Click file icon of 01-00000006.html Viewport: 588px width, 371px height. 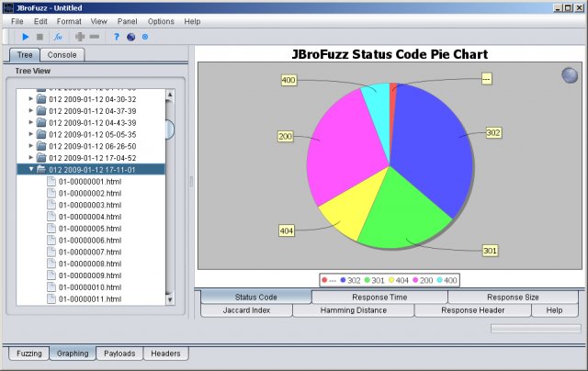coord(51,241)
